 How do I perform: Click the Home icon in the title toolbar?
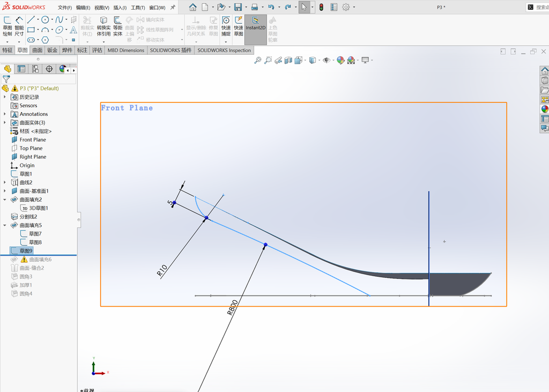[x=192, y=7]
